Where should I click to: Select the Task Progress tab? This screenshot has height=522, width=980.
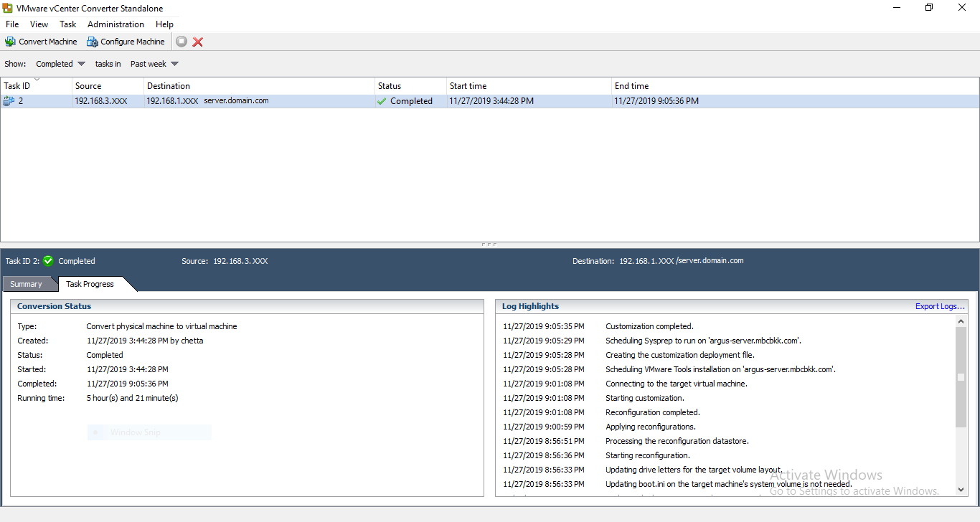pos(90,284)
